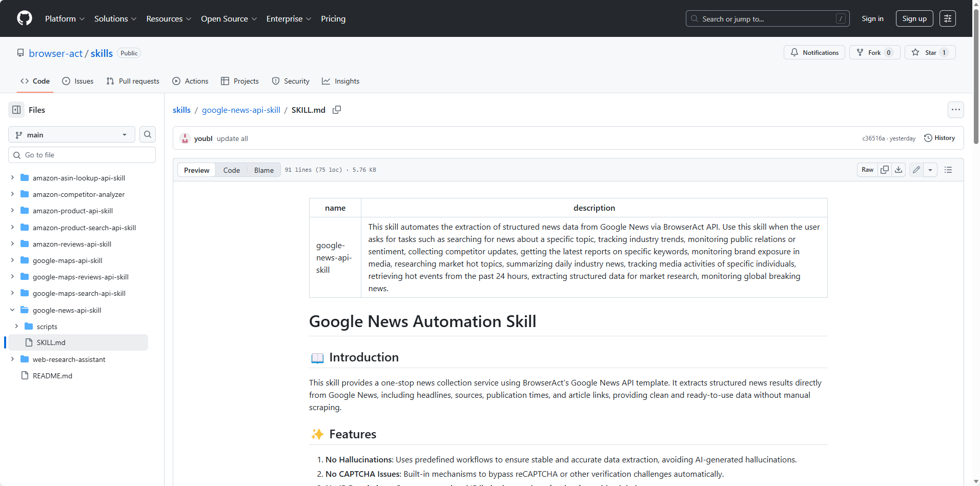Viewport: 980px width, 486px height.
Task: Copy the SKILL.md file path
Action: tap(337, 110)
